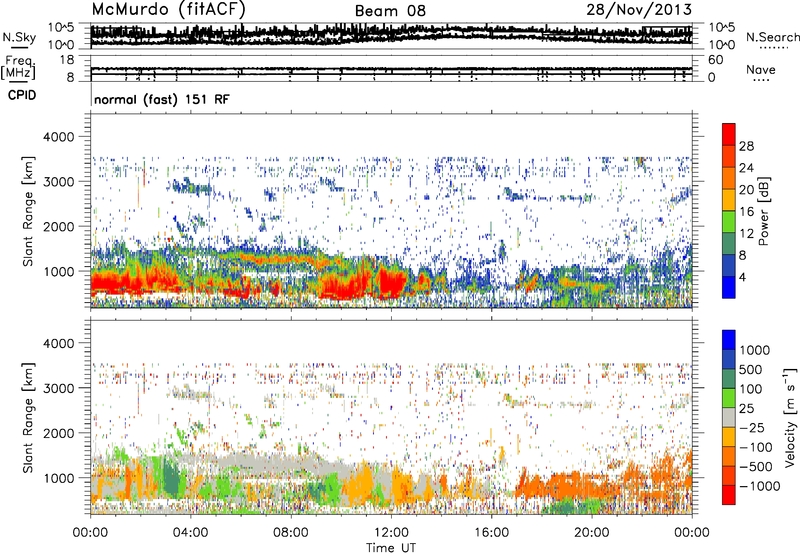Screen dimensions: 800x554
Task: Click the "N.Sky" legend label
Action: click(19, 37)
